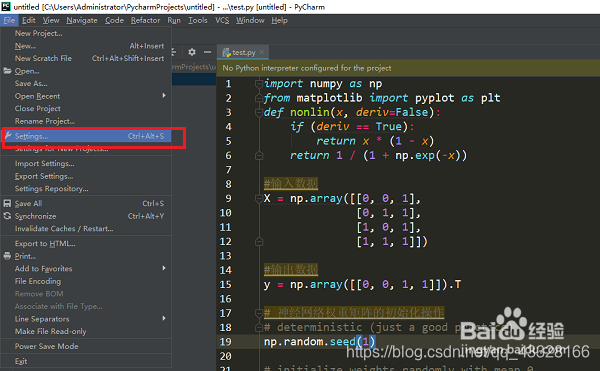Open the Navigate menu
600x371 pixels.
[x=82, y=20]
